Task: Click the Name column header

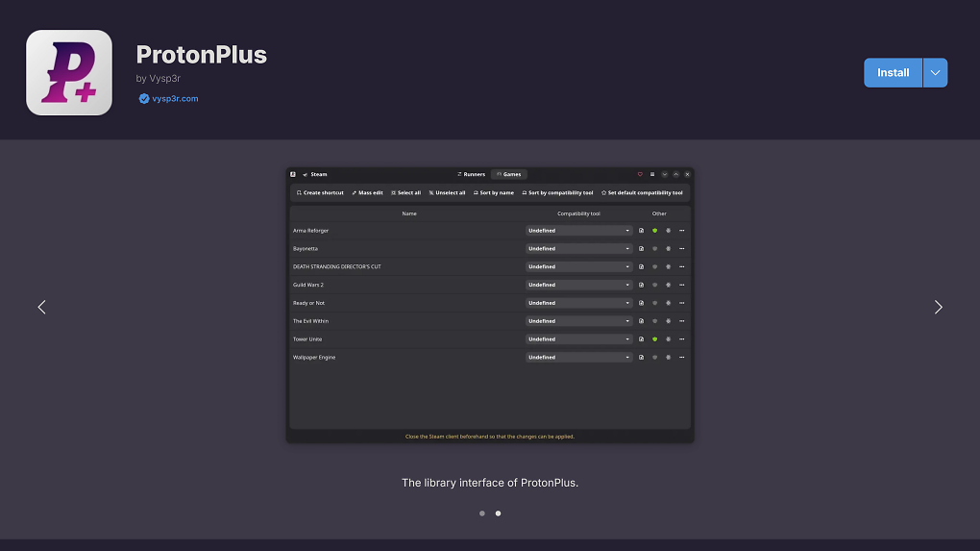Action: pyautogui.click(x=409, y=213)
